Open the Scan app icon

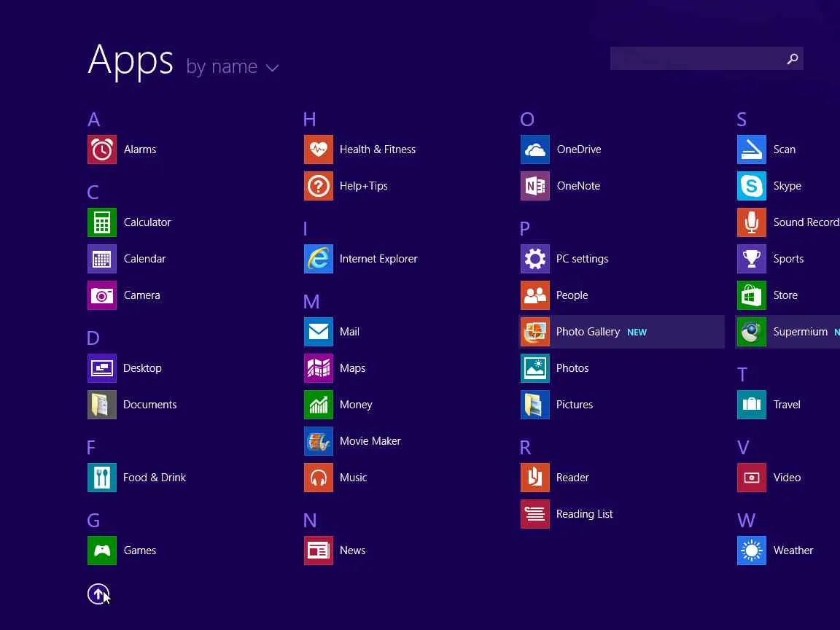(x=751, y=149)
